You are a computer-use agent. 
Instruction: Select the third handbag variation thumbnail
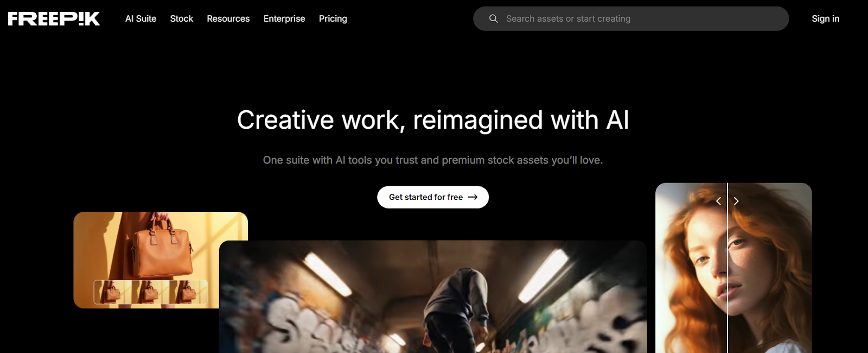click(x=188, y=292)
